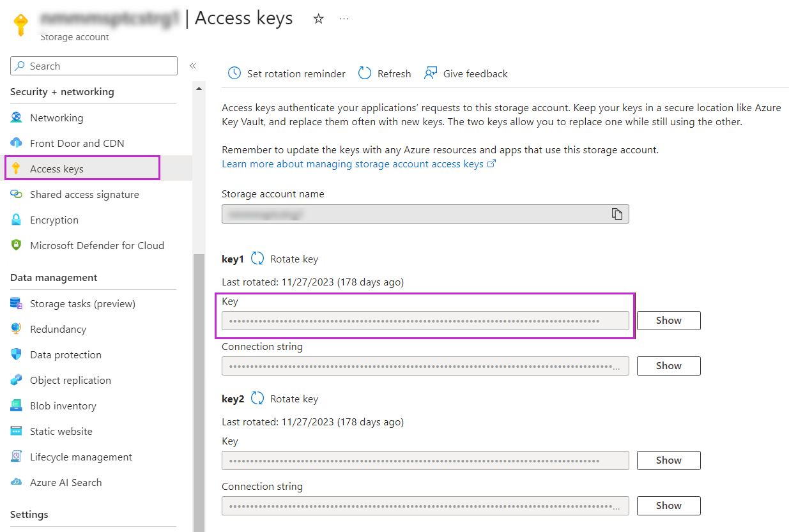The height and width of the screenshot is (532, 789).
Task: Expand the Data management section
Action: coord(53,277)
